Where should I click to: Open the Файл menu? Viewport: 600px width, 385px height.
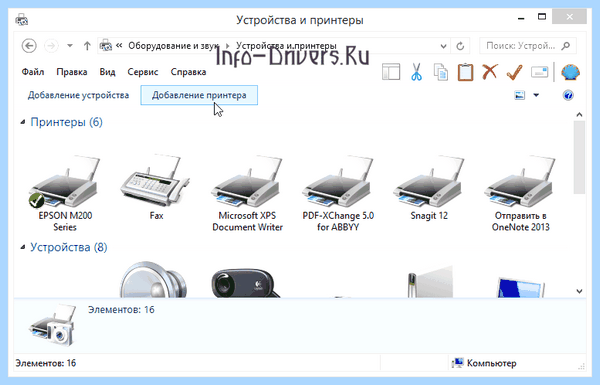tap(33, 72)
